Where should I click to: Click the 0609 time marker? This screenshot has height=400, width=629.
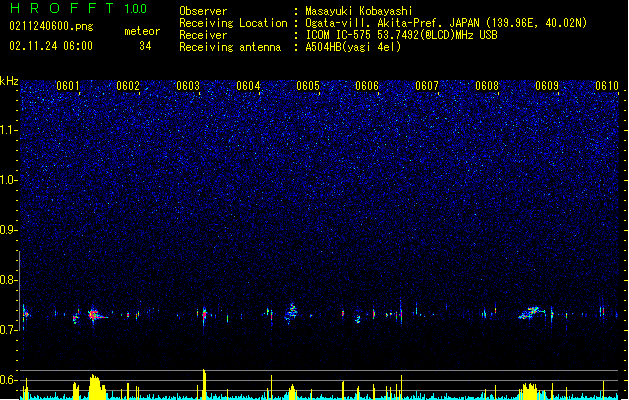pyautogui.click(x=547, y=86)
